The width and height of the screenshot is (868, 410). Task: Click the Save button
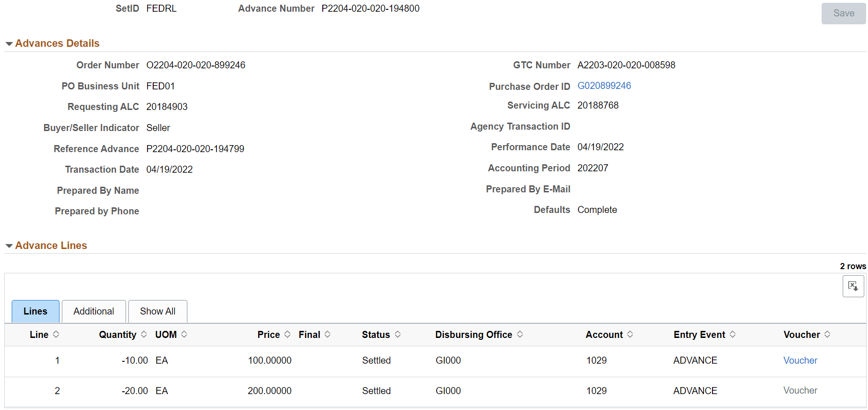[x=844, y=14]
